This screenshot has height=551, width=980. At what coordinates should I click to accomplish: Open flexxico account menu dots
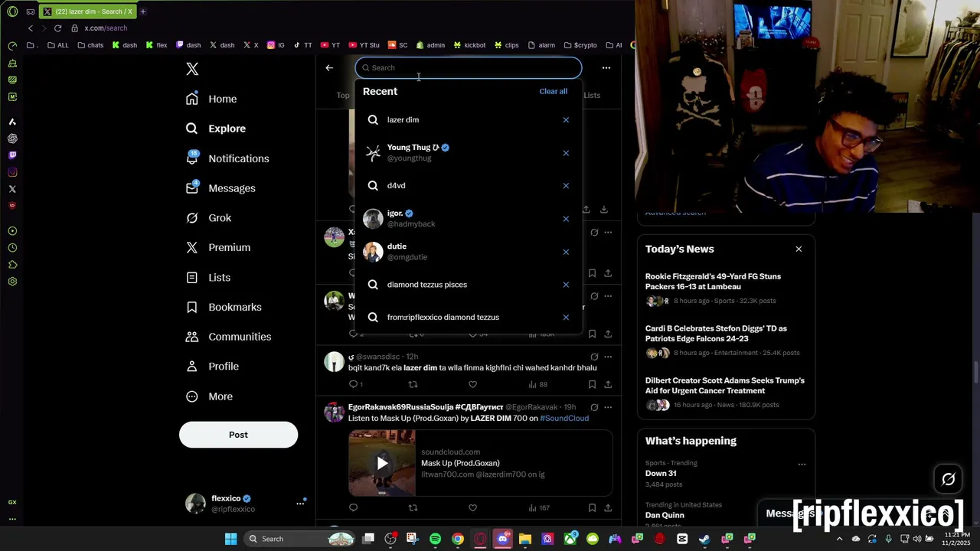[300, 504]
